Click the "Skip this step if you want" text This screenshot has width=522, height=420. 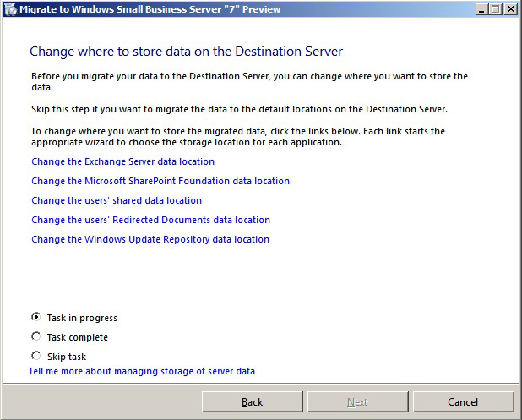tap(239, 111)
